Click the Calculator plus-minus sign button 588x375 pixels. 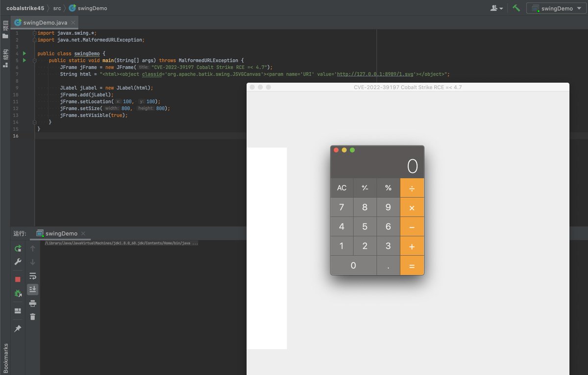click(365, 188)
